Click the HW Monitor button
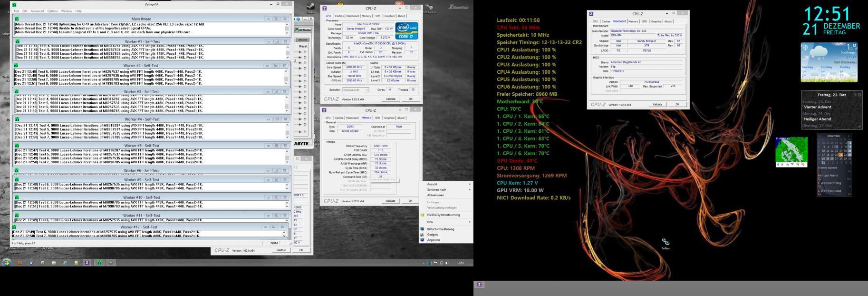Screen dimensions: 868x296 (302, 30)
